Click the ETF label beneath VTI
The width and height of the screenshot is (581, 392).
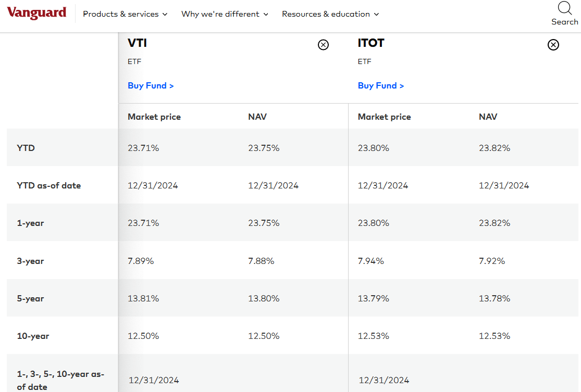tap(134, 61)
